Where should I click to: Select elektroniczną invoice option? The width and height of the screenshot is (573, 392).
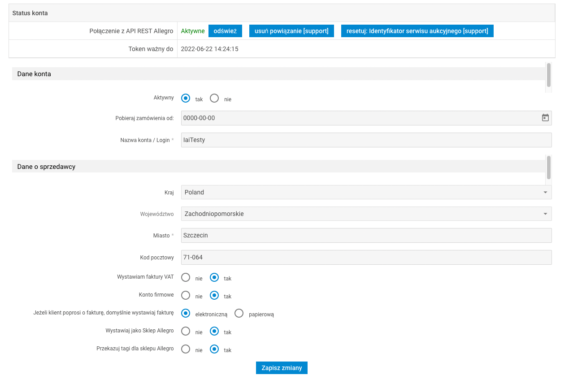[x=186, y=313]
